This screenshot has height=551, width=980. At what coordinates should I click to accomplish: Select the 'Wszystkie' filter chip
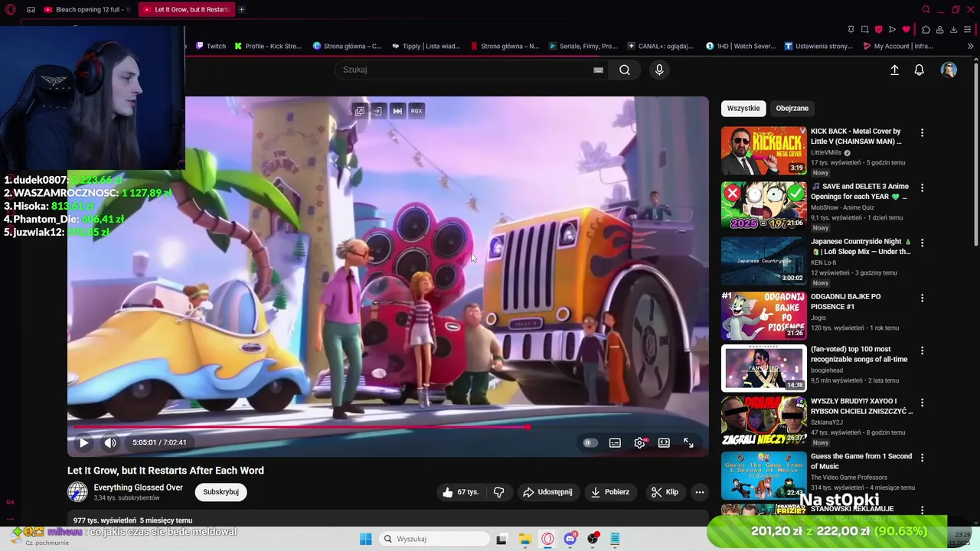pos(743,108)
